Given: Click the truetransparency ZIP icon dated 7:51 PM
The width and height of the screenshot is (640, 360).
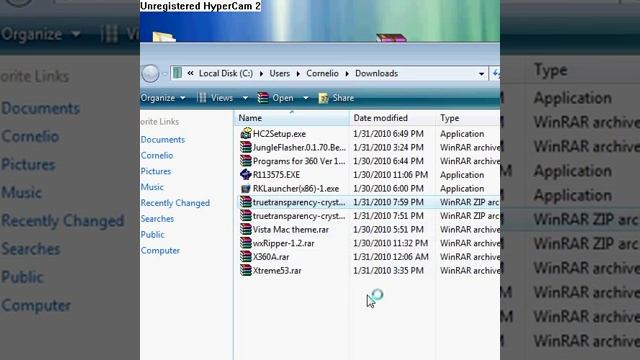Looking at the screenshot, I should (246, 216).
